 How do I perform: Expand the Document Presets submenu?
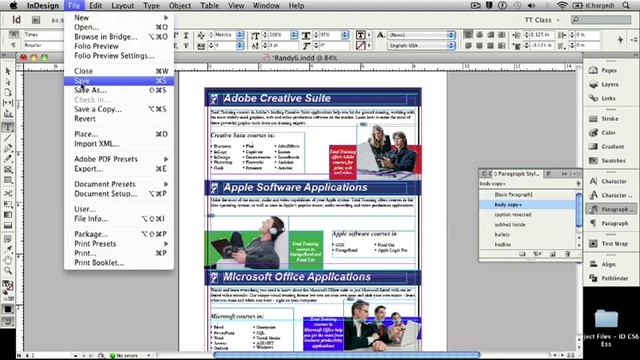pos(119,184)
